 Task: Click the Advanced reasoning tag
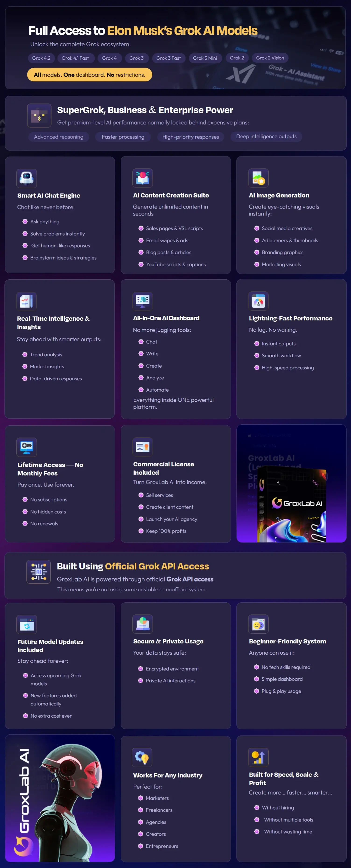59,137
